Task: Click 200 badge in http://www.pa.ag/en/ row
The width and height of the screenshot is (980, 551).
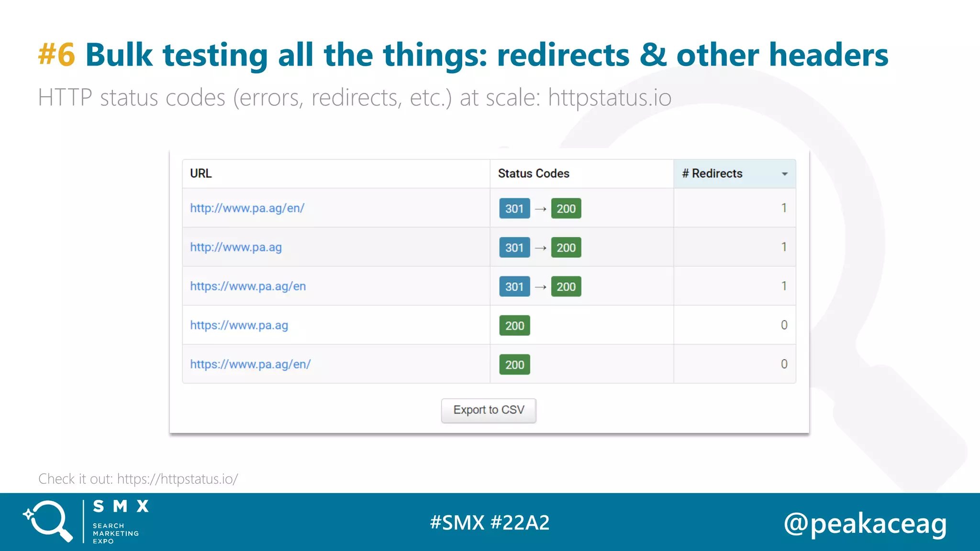Action: [x=566, y=209]
